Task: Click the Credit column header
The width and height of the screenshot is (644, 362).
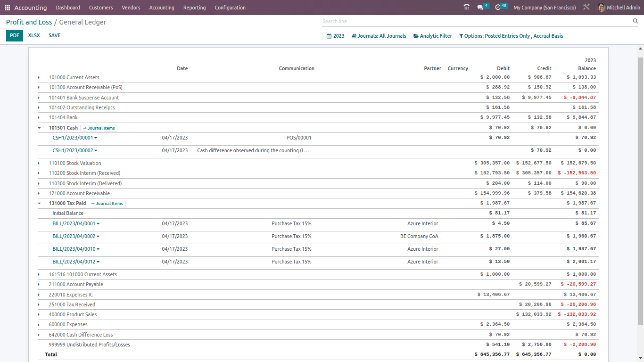Action: click(544, 68)
